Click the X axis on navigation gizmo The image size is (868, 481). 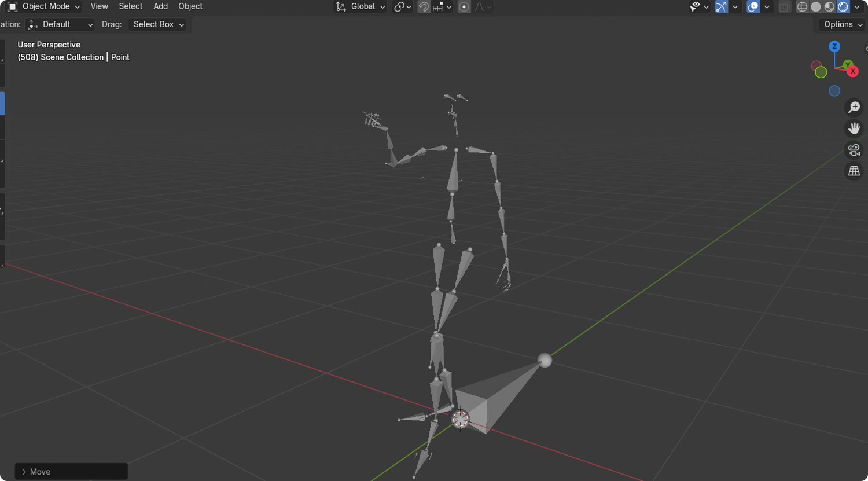point(853,71)
